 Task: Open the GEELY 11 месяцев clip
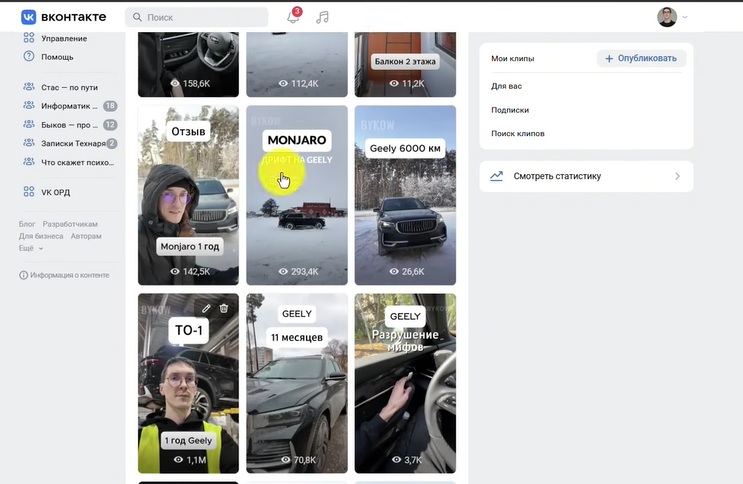[297, 383]
